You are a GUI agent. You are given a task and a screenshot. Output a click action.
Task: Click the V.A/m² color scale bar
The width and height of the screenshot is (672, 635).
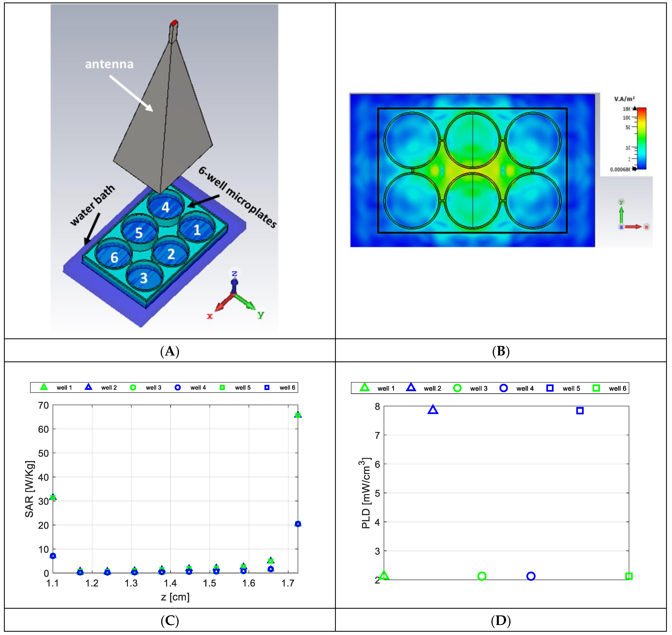pyautogui.click(x=642, y=138)
